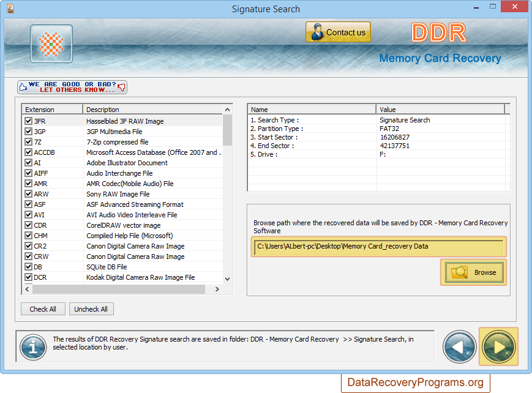Proceed with the green next arrow button
Viewport: 532px width, 393px height.
click(498, 347)
